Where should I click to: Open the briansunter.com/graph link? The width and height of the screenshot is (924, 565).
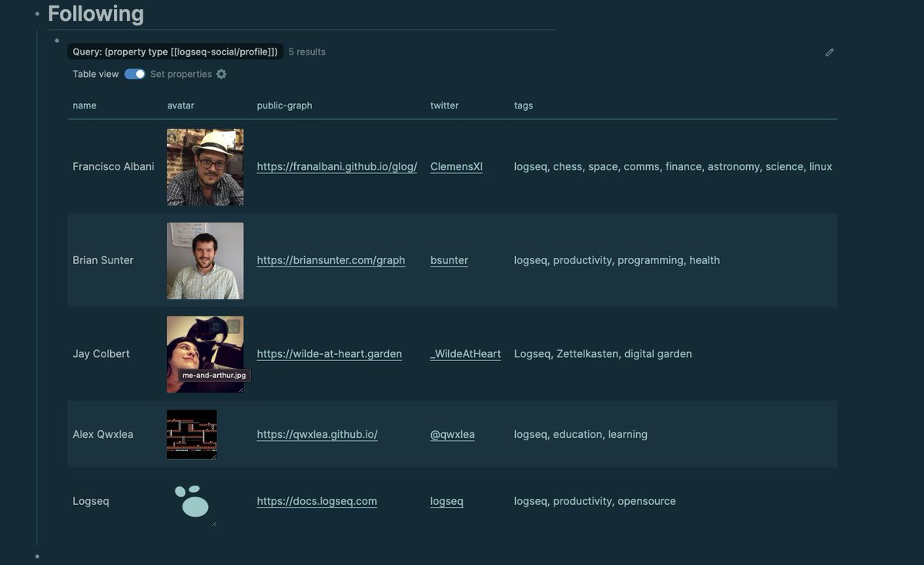coord(331,260)
